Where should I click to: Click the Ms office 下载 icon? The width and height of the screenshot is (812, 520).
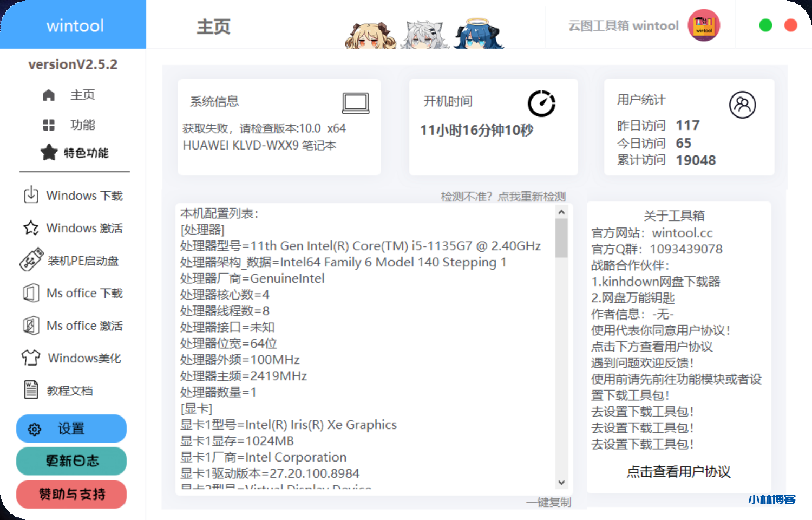click(31, 293)
